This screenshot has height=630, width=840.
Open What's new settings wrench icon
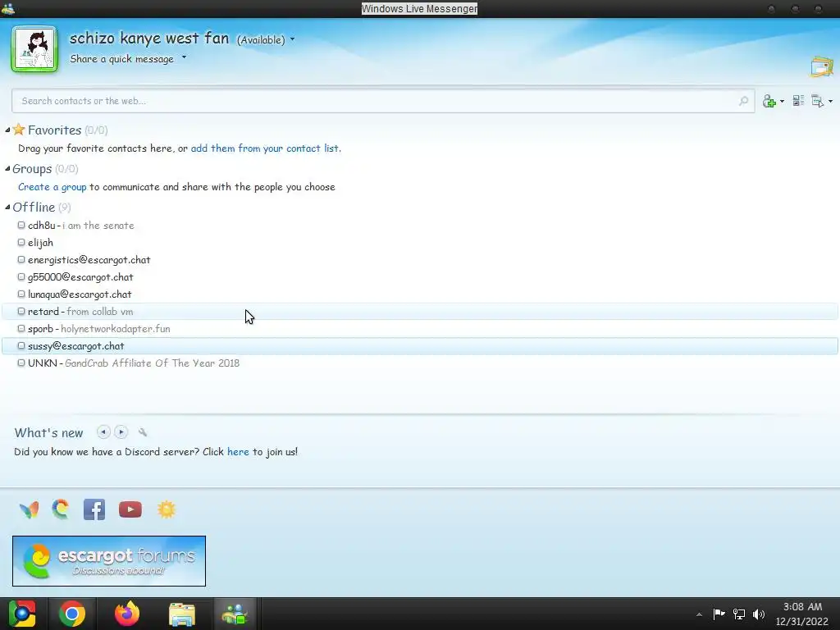(x=143, y=431)
